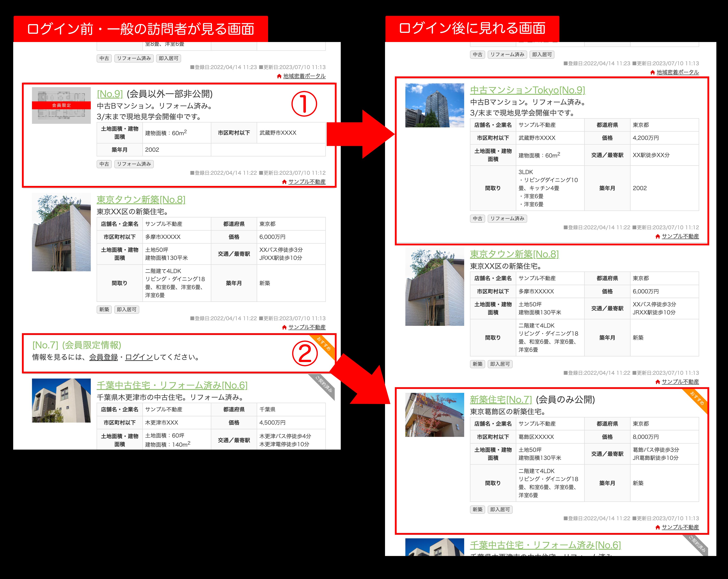Click 新築 tag under pre-login 東京タウン新築[No.8]
Viewport: 728px width, 579px height.
(x=104, y=310)
